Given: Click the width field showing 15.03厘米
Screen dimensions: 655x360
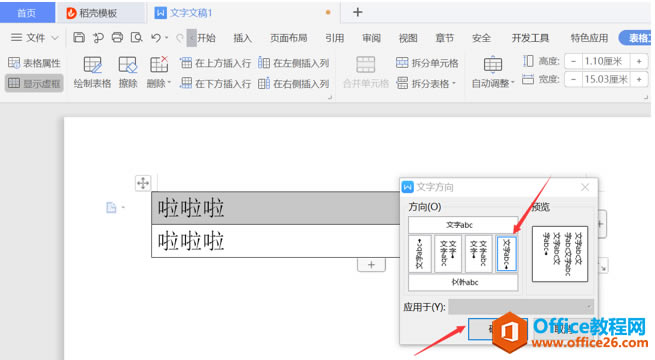Looking at the screenshot, I should pyautogui.click(x=606, y=79).
